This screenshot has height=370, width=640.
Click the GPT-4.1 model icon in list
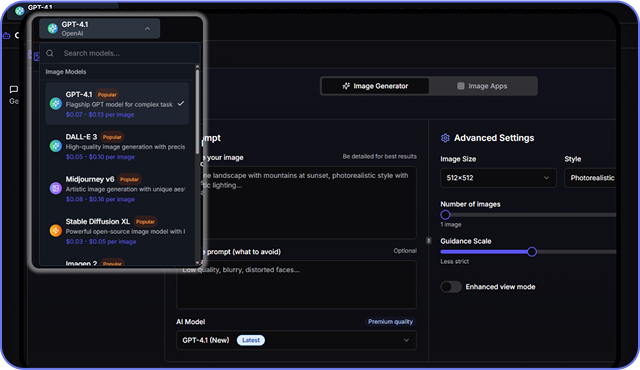pos(56,104)
